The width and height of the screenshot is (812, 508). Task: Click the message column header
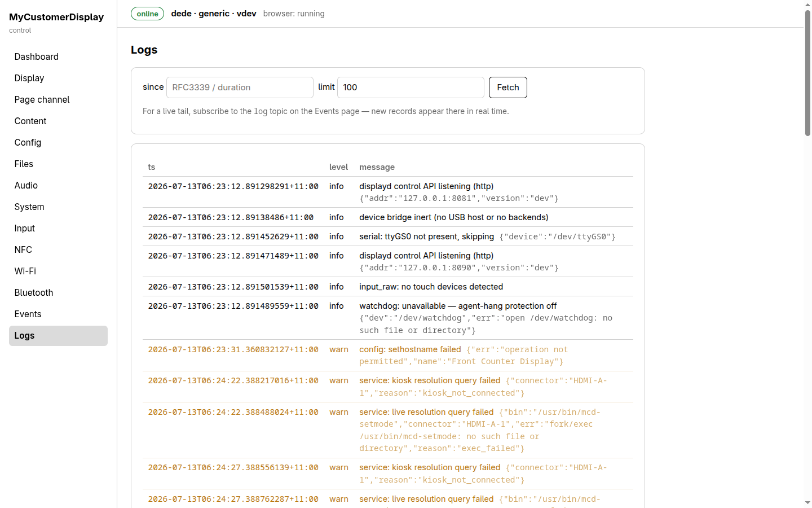[377, 167]
